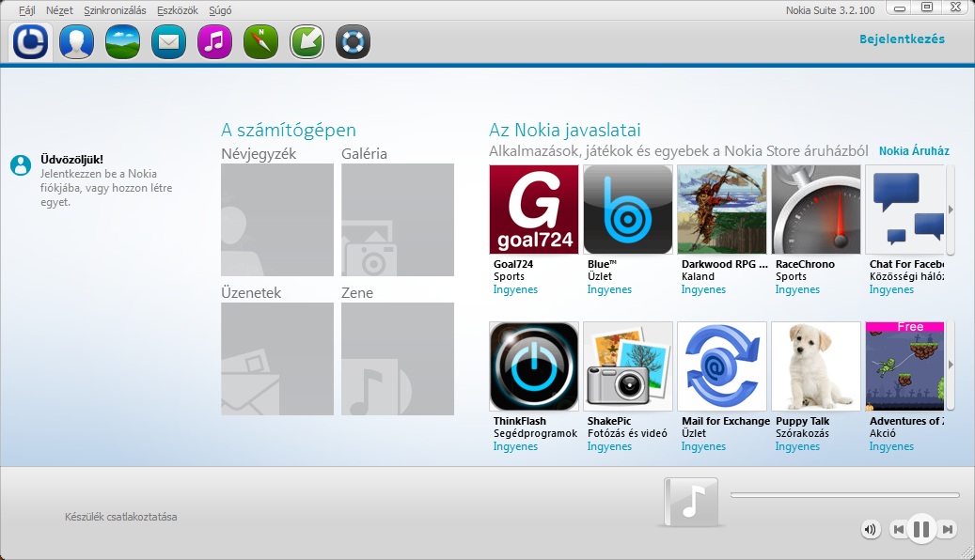Show more apps in the top row

coord(951,210)
